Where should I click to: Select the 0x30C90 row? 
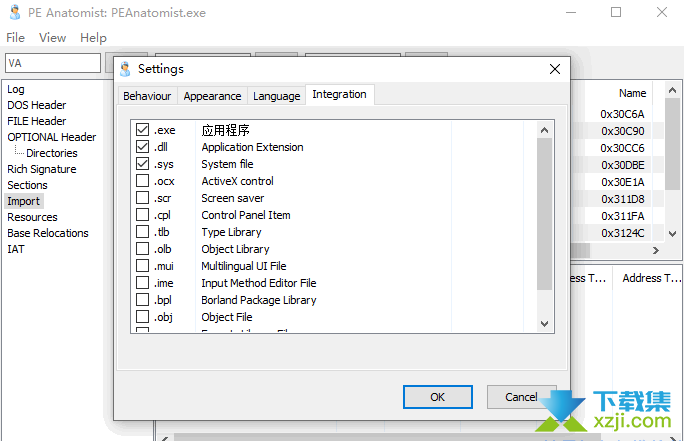click(622, 131)
